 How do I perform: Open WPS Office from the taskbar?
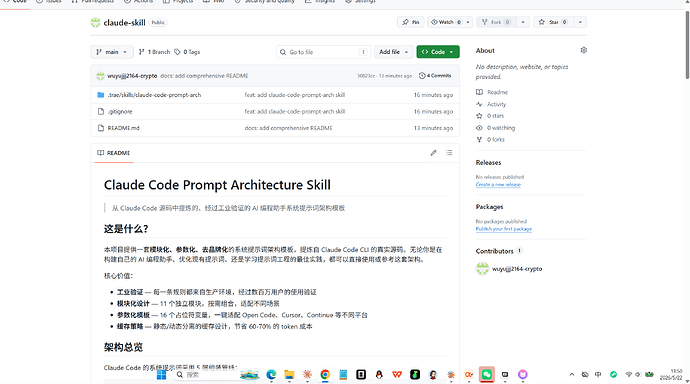397,374
